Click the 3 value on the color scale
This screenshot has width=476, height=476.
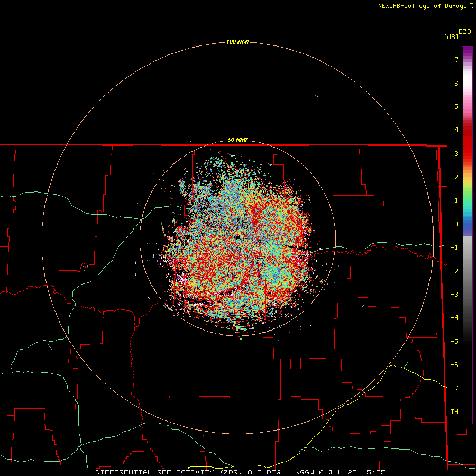456,153
